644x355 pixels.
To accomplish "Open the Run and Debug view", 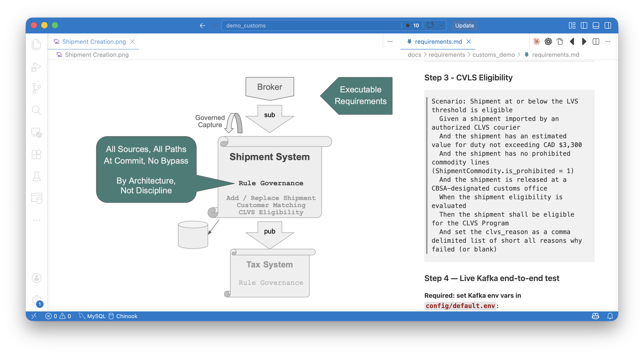I will (x=36, y=67).
